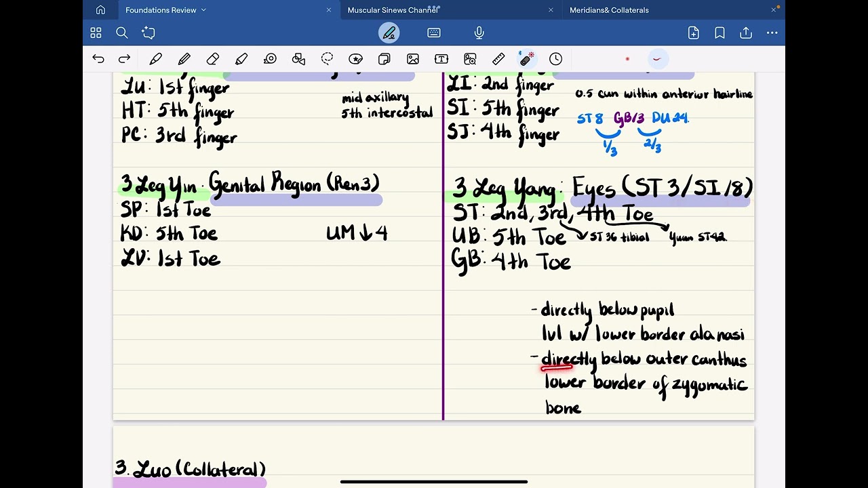Open the Stickers and elements tool
This screenshot has height=488, width=868.
(355, 59)
